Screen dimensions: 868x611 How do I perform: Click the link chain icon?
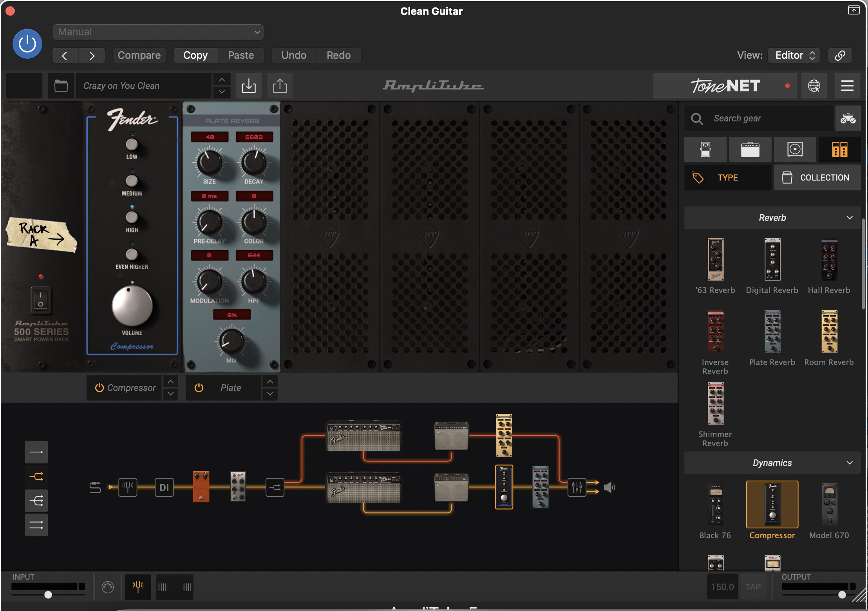coord(840,55)
